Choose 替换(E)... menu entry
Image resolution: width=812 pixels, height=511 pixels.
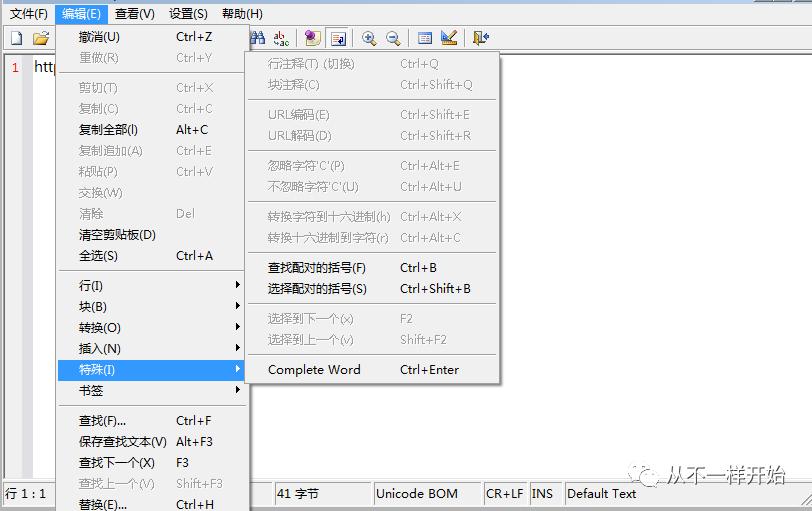click(151, 504)
